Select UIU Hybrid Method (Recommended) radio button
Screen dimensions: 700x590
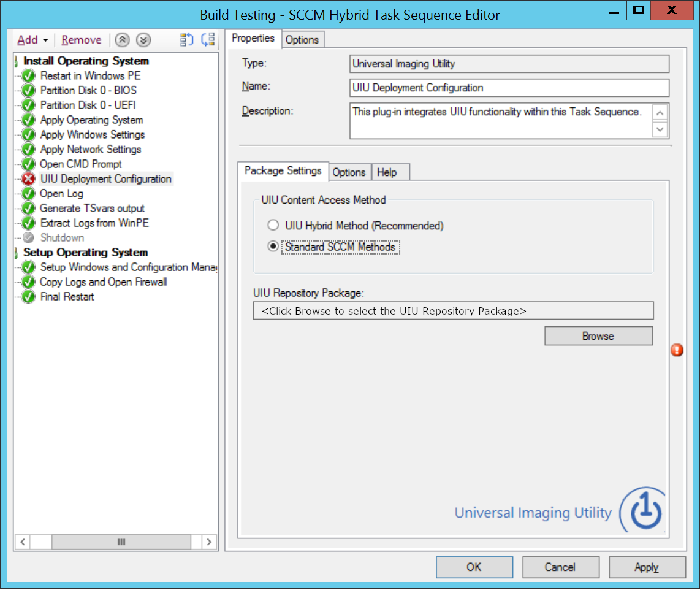click(273, 225)
